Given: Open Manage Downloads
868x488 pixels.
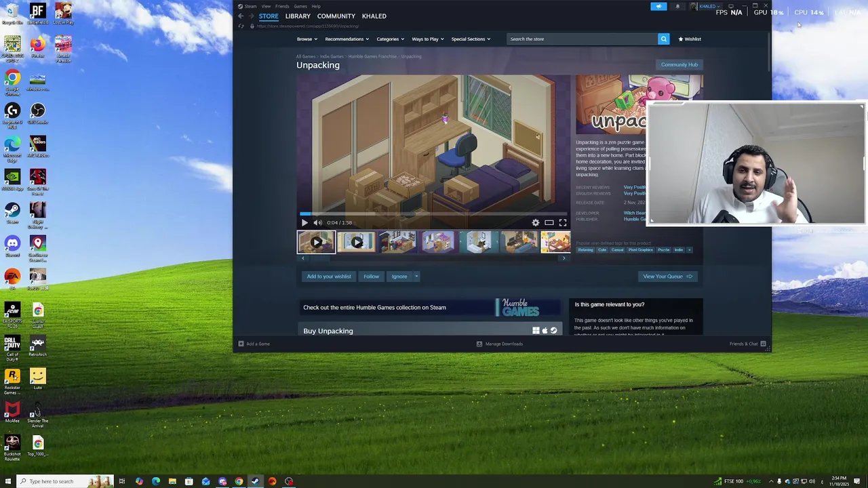Looking at the screenshot, I should pyautogui.click(x=500, y=344).
